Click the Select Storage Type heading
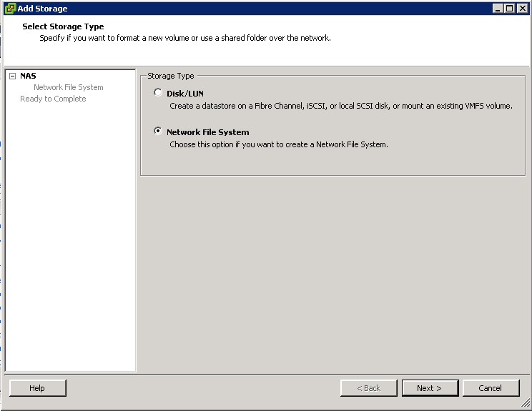Viewport: 532px width, 411px height. coord(63,26)
